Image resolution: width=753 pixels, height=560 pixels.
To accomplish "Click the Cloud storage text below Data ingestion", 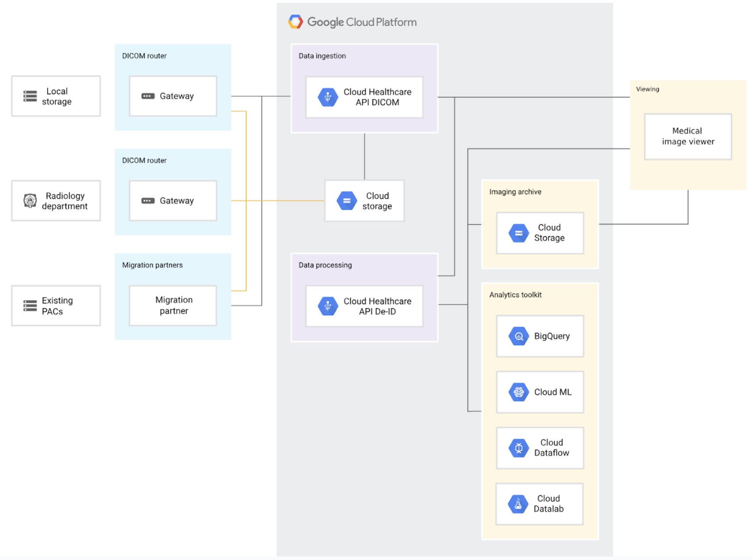I will 377,201.
